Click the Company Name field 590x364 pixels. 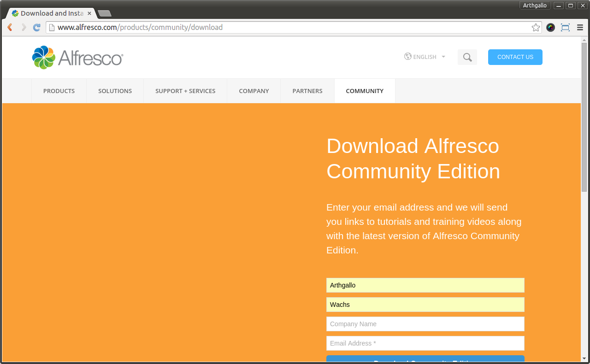point(425,324)
